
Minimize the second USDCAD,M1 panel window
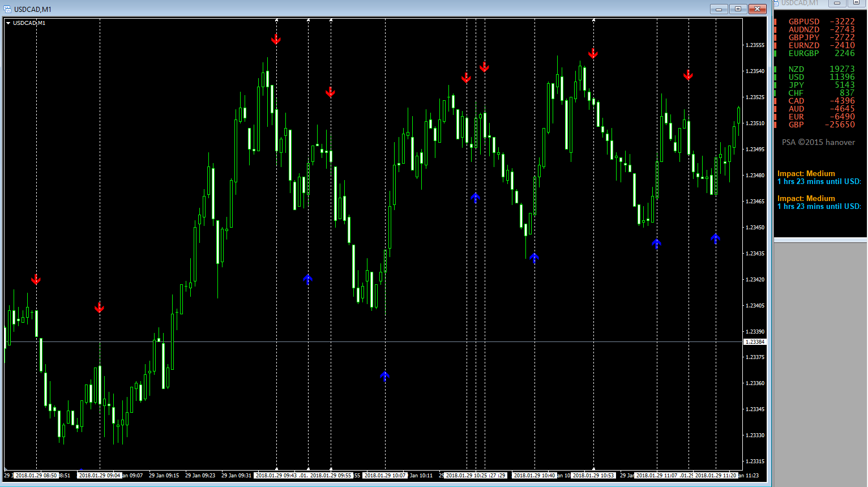coord(837,3)
